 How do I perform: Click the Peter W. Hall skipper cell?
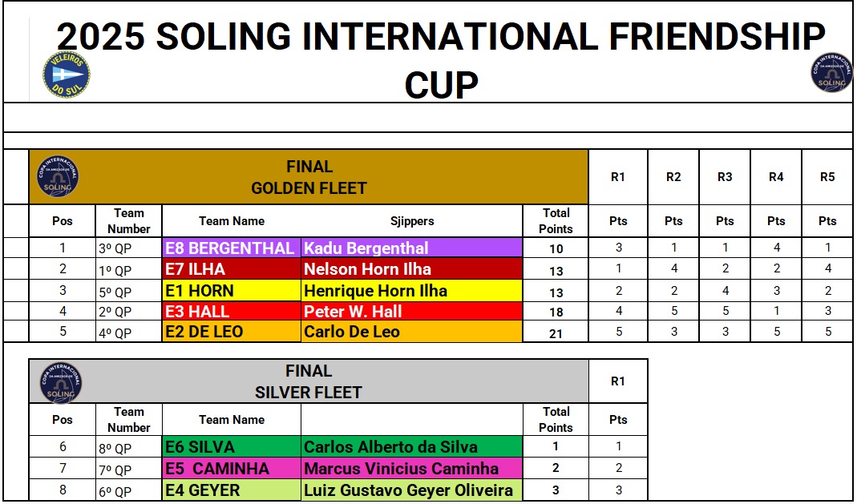pyautogui.click(x=411, y=311)
